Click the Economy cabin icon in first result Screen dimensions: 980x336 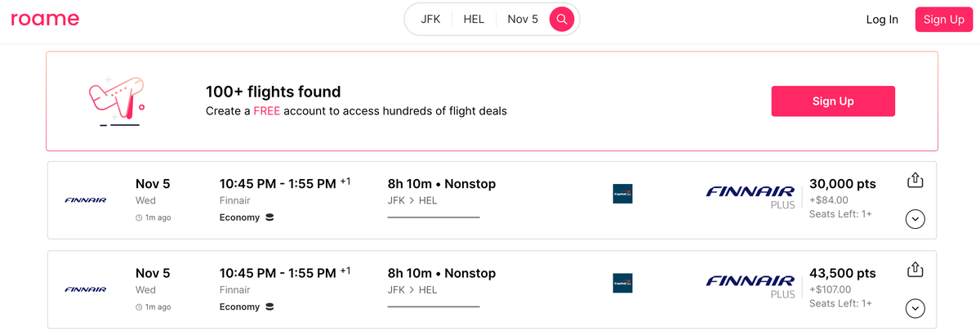tap(270, 217)
